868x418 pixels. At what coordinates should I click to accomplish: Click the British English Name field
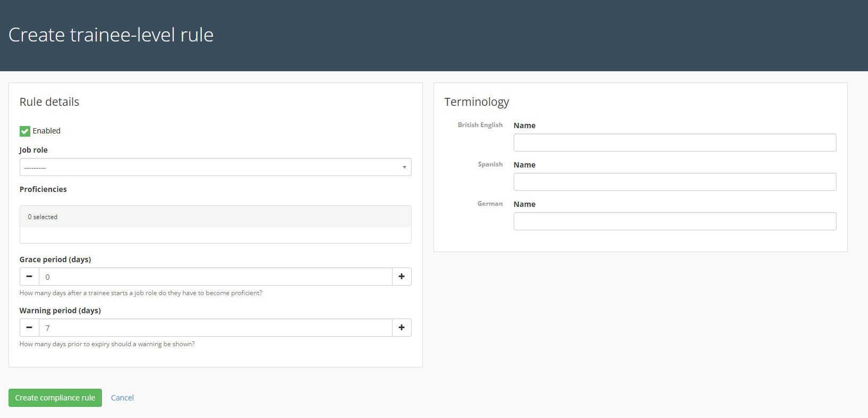[675, 143]
